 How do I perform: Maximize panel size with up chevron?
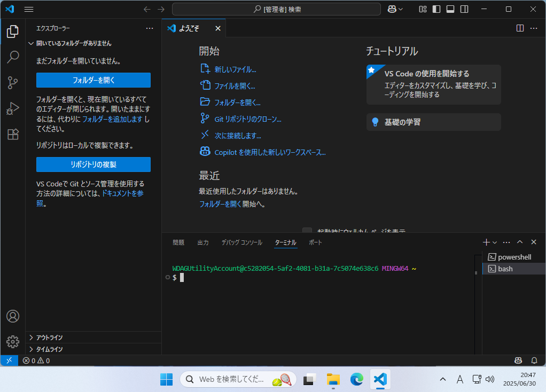point(520,242)
